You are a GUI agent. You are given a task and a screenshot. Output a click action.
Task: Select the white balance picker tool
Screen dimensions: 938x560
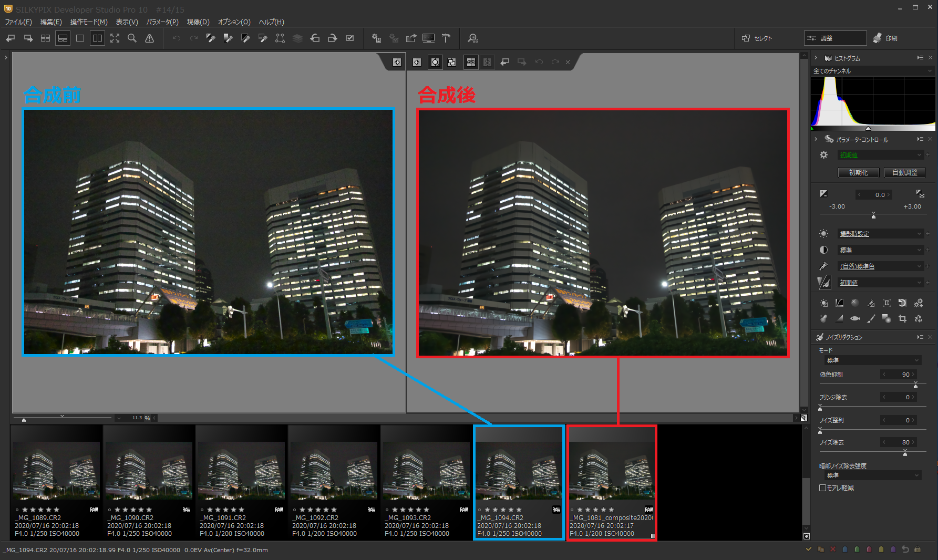(211, 38)
